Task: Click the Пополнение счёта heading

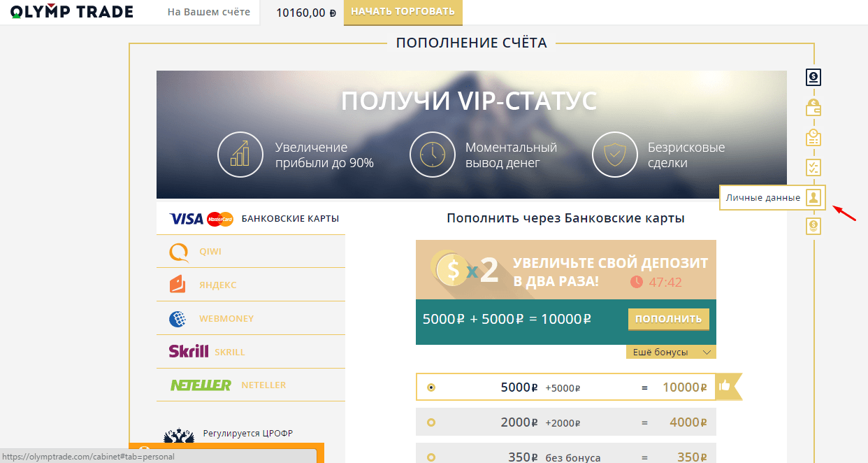Action: (x=472, y=43)
